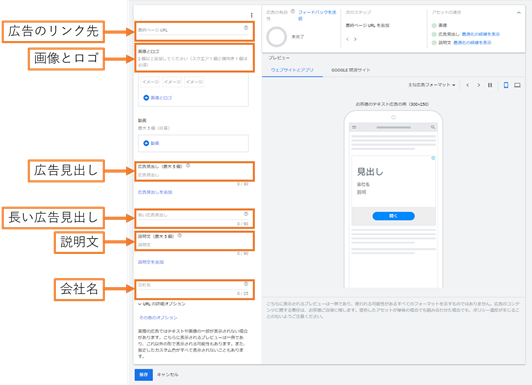Click the help icon in the 会社名 field

(x=246, y=284)
